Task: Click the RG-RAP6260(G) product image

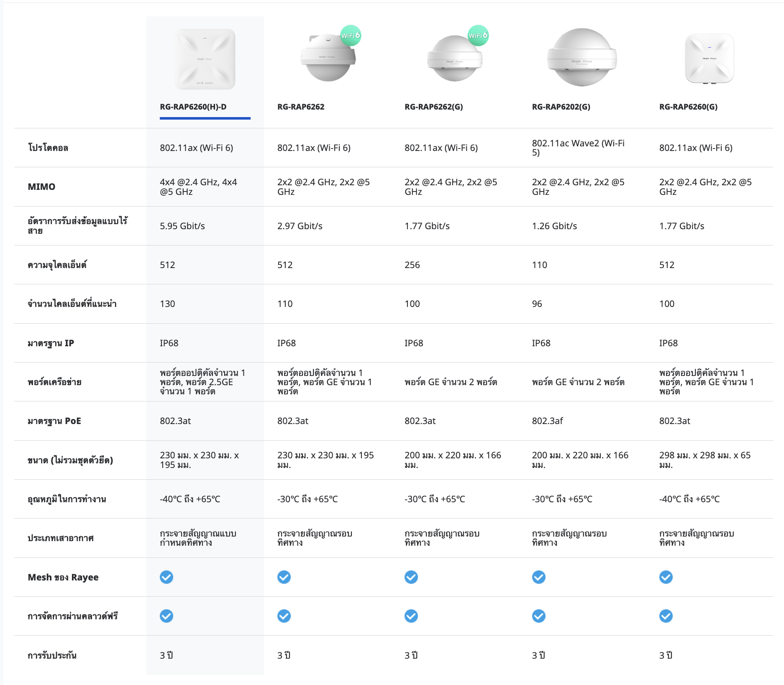Action: pos(709,59)
